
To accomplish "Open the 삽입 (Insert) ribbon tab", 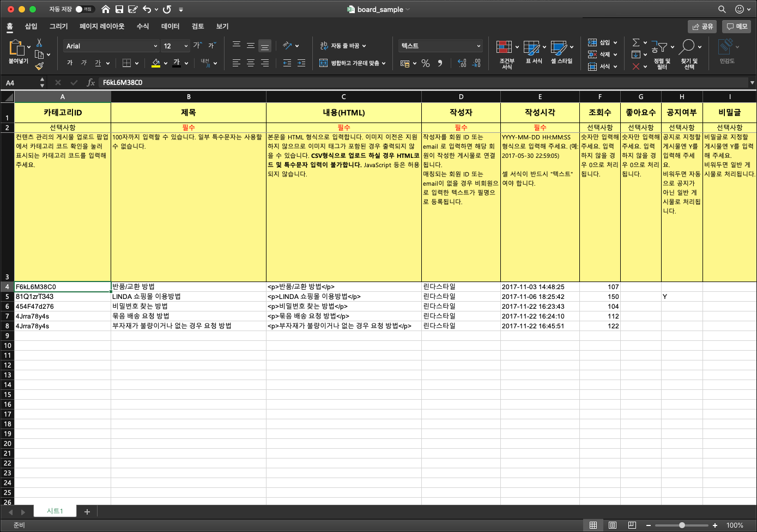I will (x=31, y=26).
